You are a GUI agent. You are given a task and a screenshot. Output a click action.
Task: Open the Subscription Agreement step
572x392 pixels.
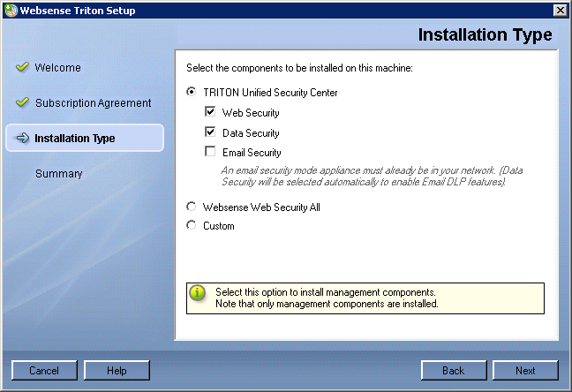[93, 103]
